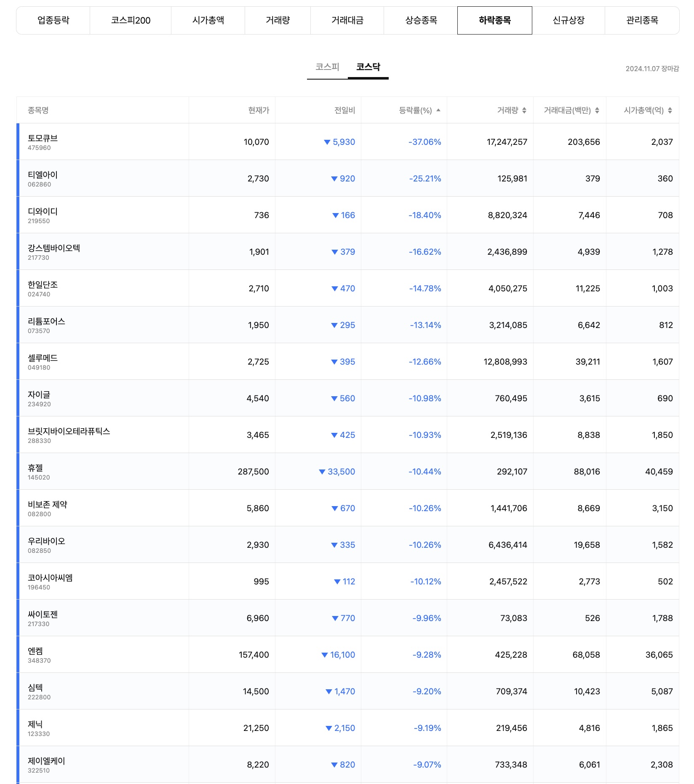Select the 코스닥 market tab

click(x=368, y=67)
